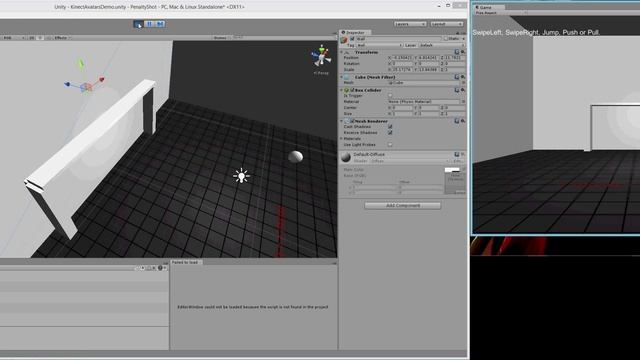Enable the Is Trigger checkbox

coord(390,96)
